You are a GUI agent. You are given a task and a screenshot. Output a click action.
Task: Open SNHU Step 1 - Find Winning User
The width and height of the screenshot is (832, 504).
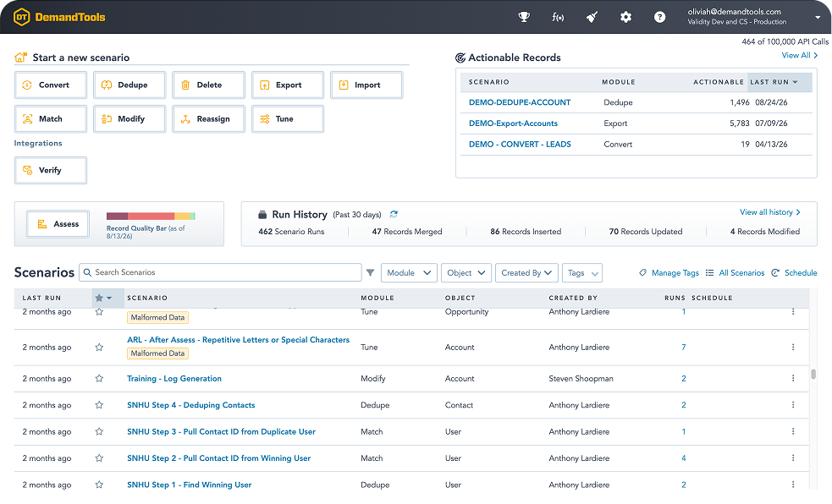click(x=189, y=485)
